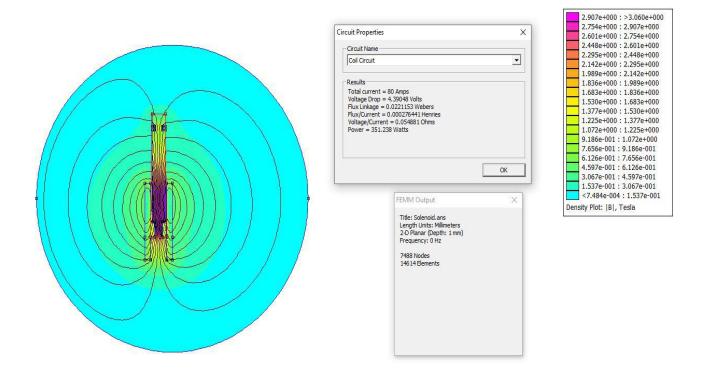Viewport: 705px width, 379px height.
Task: Click the yellow swatch for 1.377e+000 : 1.530e+000
Action: tap(572, 111)
